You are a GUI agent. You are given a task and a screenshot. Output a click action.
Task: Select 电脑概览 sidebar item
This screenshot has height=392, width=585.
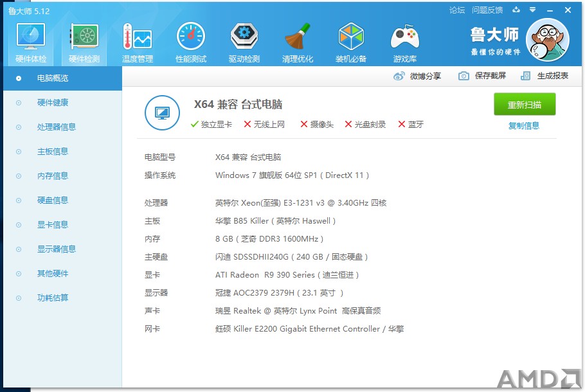coord(63,78)
